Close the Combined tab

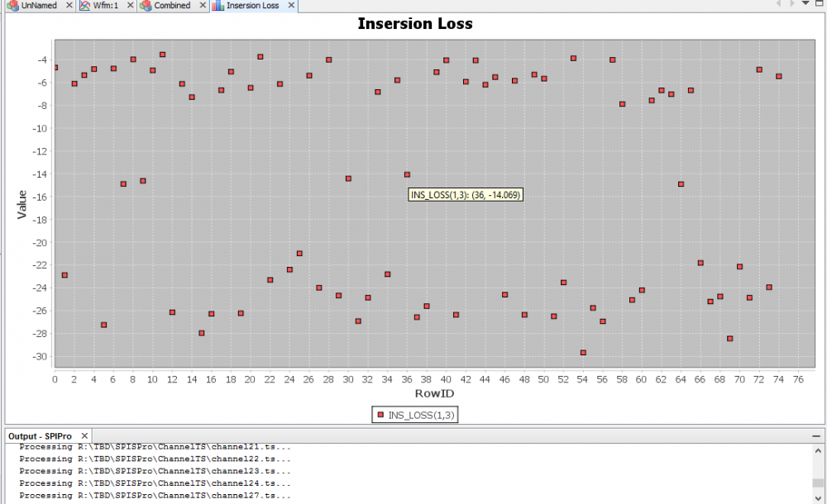tap(203, 6)
